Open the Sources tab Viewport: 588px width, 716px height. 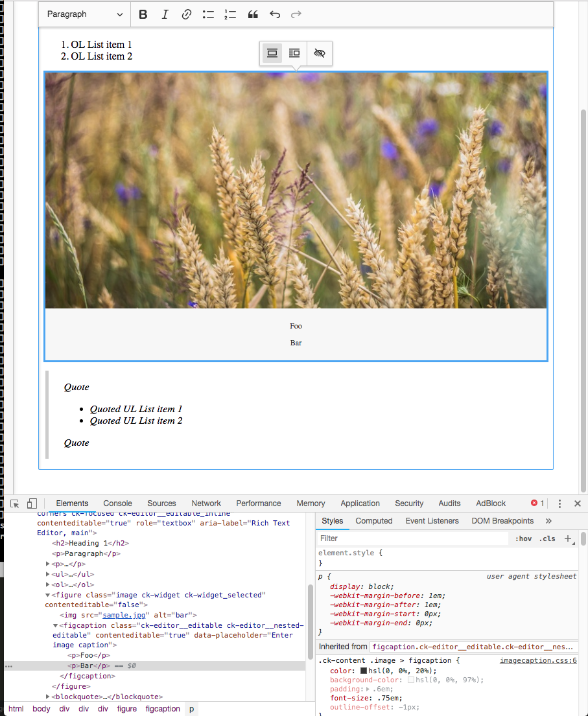[x=161, y=503]
